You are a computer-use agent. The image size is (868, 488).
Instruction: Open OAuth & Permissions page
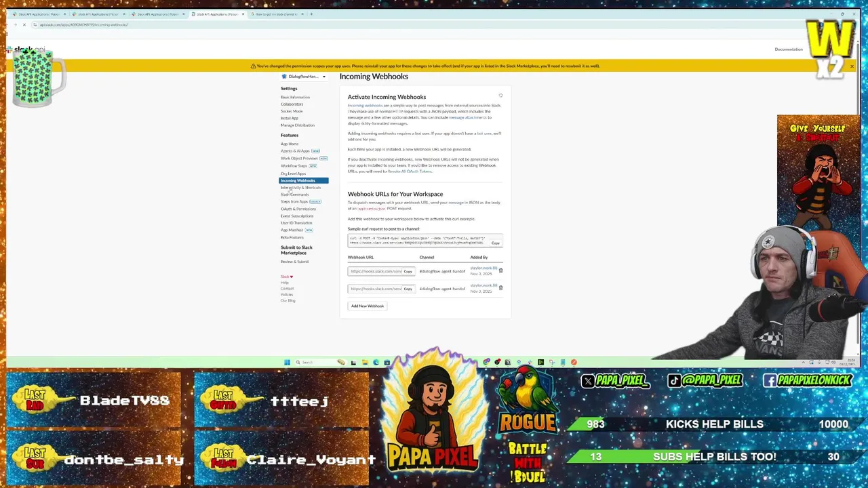pos(298,209)
